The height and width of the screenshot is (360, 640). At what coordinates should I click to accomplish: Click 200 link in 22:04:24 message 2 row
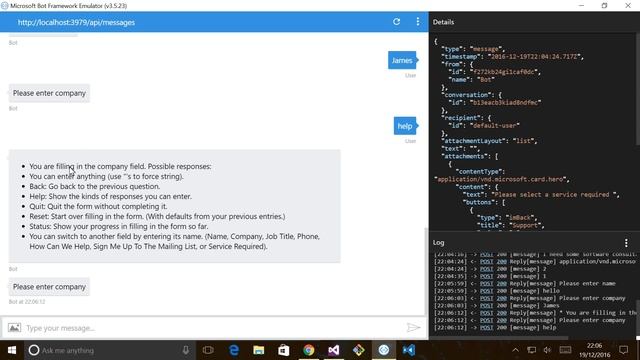point(502,269)
